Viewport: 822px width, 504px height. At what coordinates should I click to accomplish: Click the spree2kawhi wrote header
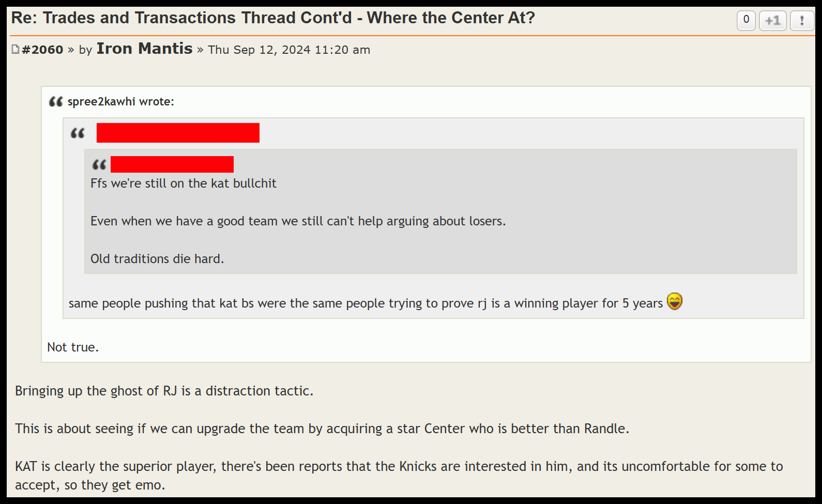coord(121,101)
